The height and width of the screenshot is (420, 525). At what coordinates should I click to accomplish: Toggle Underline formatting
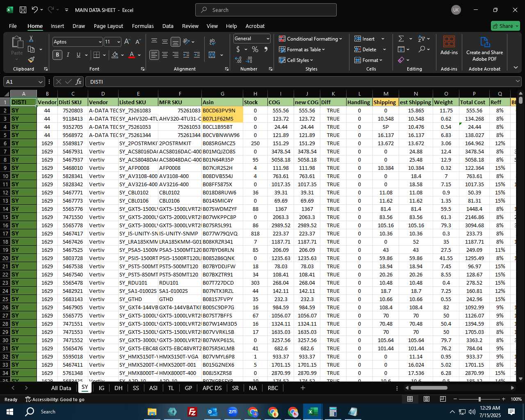tap(78, 55)
